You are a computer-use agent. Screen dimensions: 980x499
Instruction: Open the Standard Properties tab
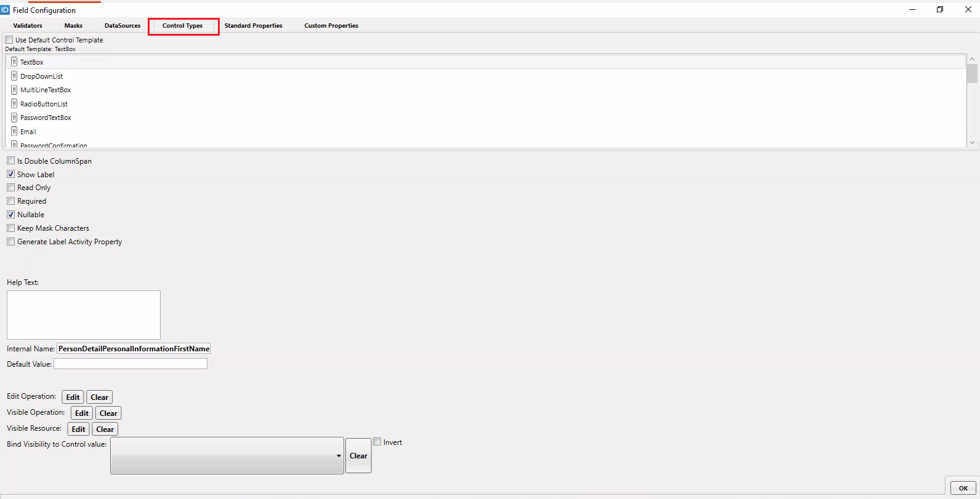tap(254, 26)
